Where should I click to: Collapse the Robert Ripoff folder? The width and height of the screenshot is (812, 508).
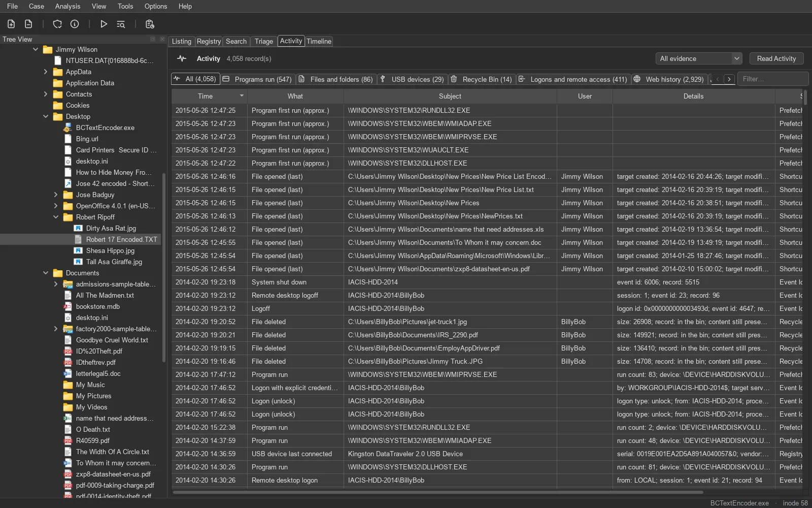click(56, 217)
